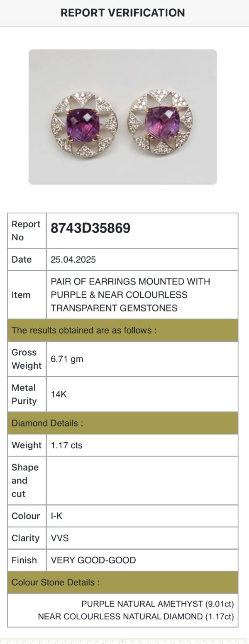
Task: Click the Finish value VERY GOOD-GOOD
Action: click(x=93, y=560)
